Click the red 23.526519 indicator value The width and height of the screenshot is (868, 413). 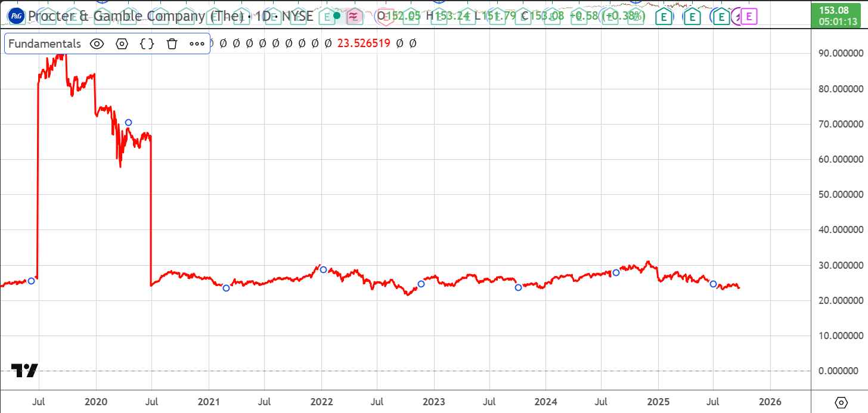click(364, 44)
